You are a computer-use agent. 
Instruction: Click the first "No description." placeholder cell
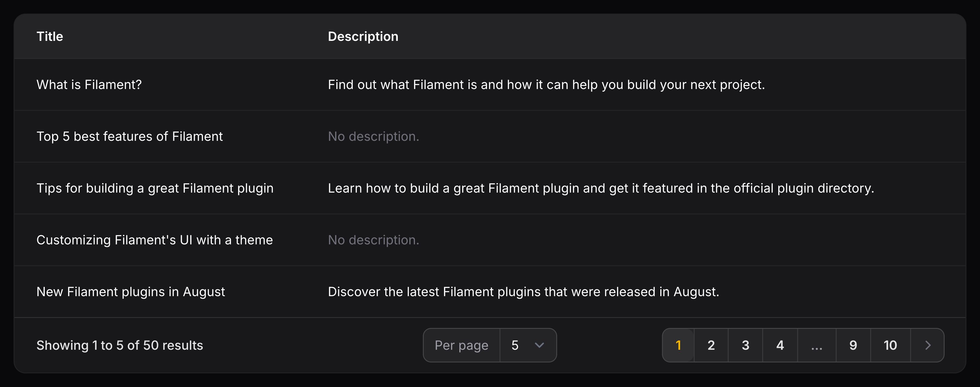tap(373, 136)
